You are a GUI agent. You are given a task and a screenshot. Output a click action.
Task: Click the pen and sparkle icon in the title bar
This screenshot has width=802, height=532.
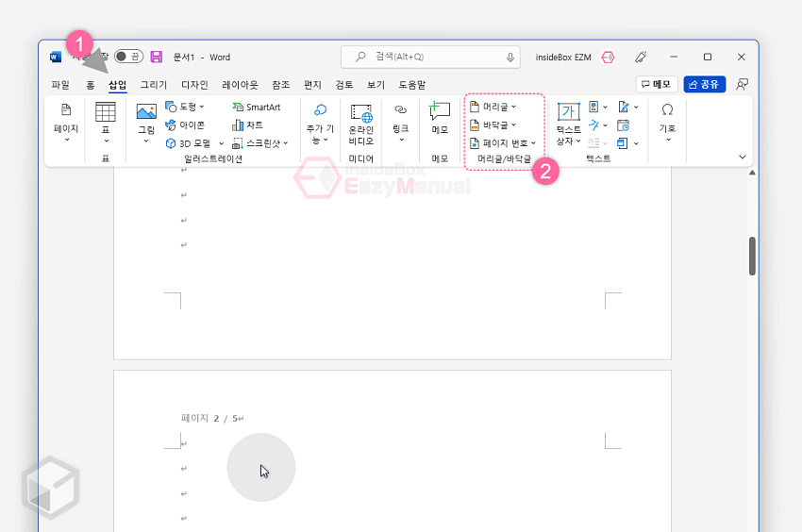point(641,57)
